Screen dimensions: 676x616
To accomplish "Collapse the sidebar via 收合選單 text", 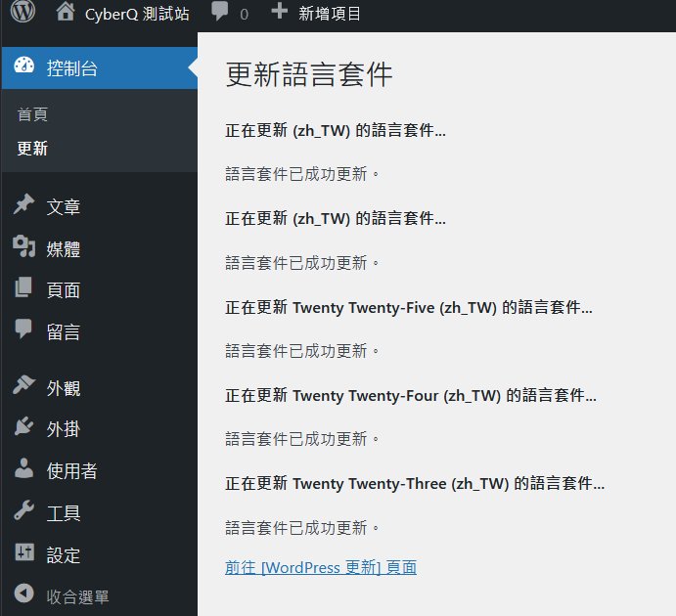I will (78, 597).
